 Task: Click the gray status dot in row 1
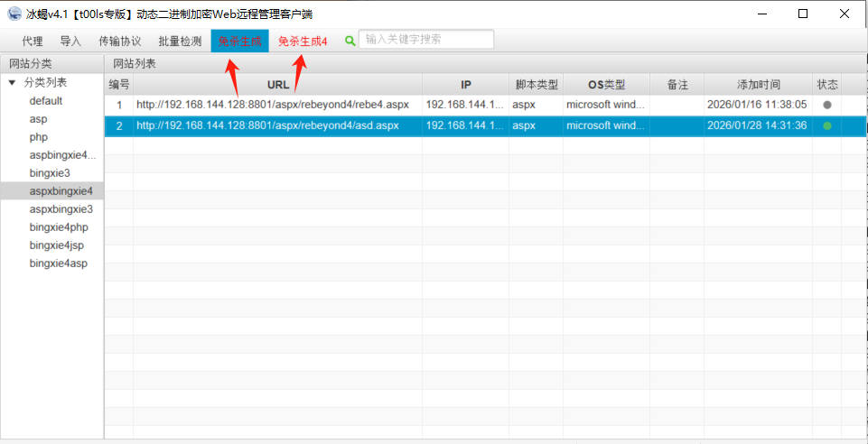(x=826, y=105)
